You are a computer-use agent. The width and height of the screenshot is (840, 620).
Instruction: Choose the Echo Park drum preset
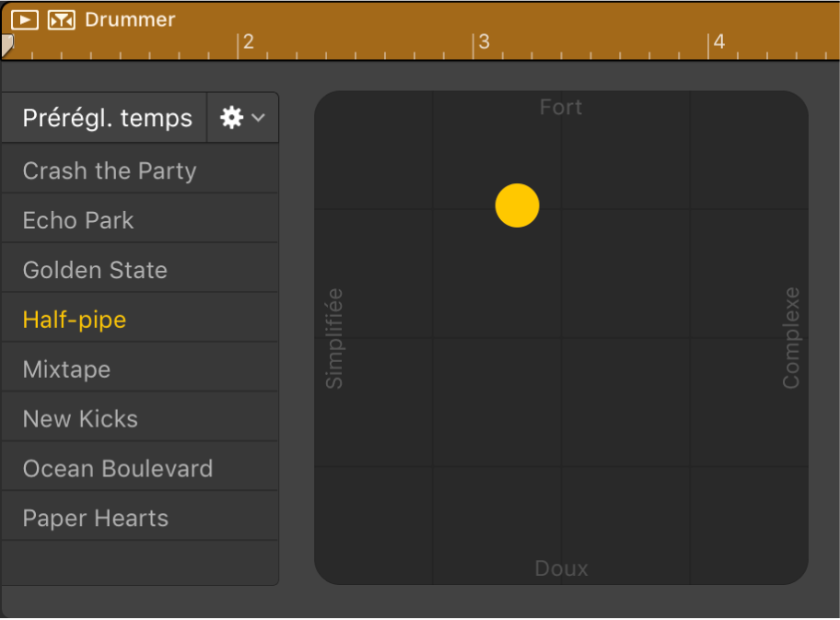pyautogui.click(x=78, y=221)
